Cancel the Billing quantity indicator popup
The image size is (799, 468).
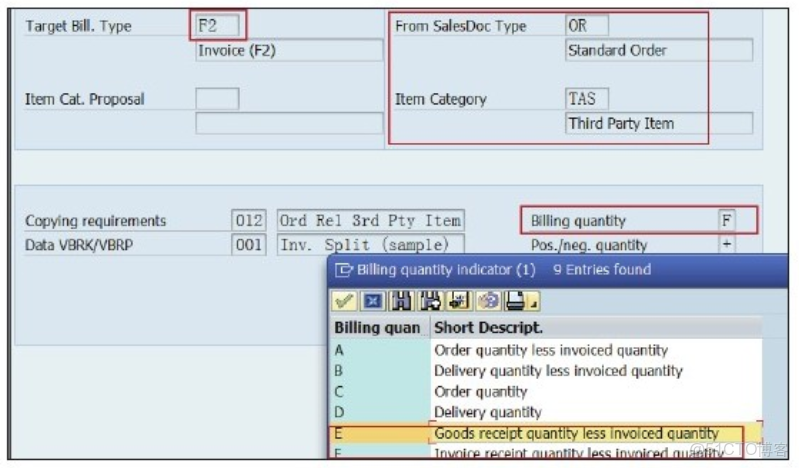pos(372,301)
